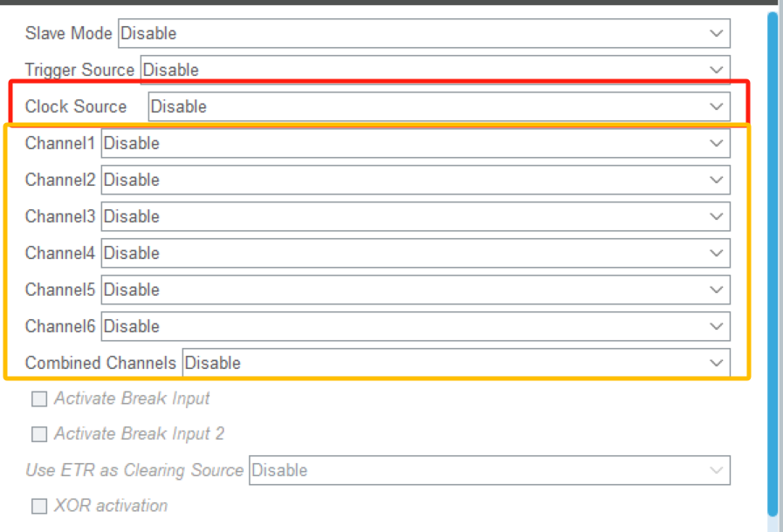This screenshot has height=532, width=783.
Task: Click the chevron arrow of Clock Source
Action: pos(717,106)
